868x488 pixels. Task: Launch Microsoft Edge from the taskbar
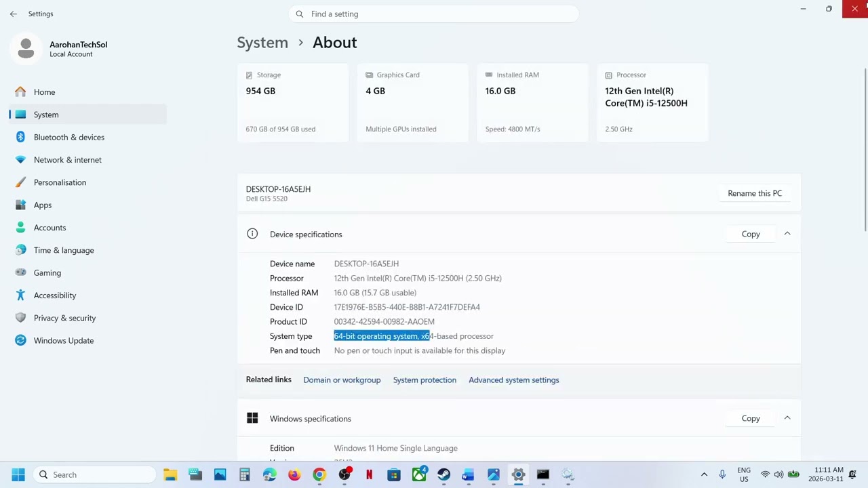(270, 474)
